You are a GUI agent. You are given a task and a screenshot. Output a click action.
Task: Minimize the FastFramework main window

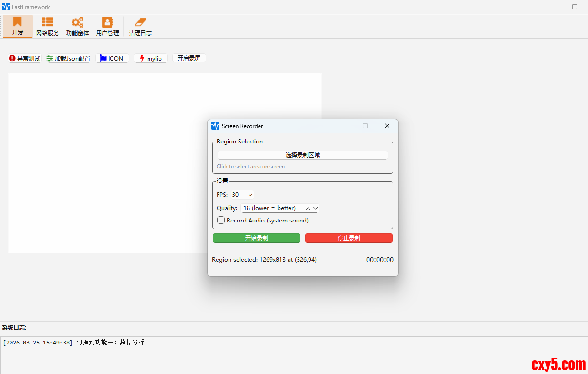(x=553, y=7)
